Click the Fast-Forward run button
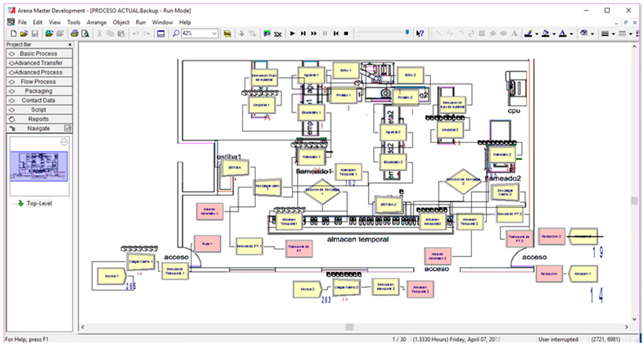The height and width of the screenshot is (348, 644). [x=314, y=33]
